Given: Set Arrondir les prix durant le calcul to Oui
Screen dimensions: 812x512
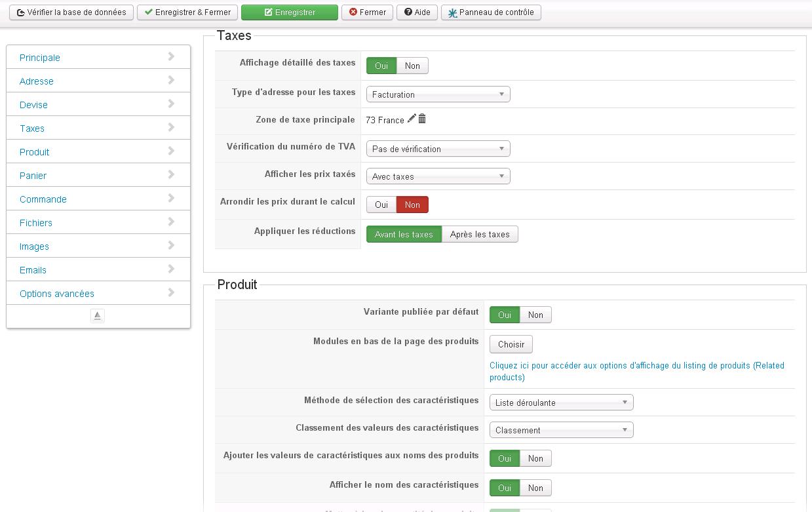Looking at the screenshot, I should click(x=381, y=205).
